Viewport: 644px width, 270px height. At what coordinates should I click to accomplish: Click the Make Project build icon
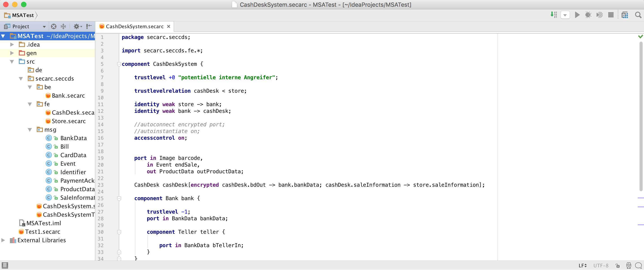click(x=554, y=15)
